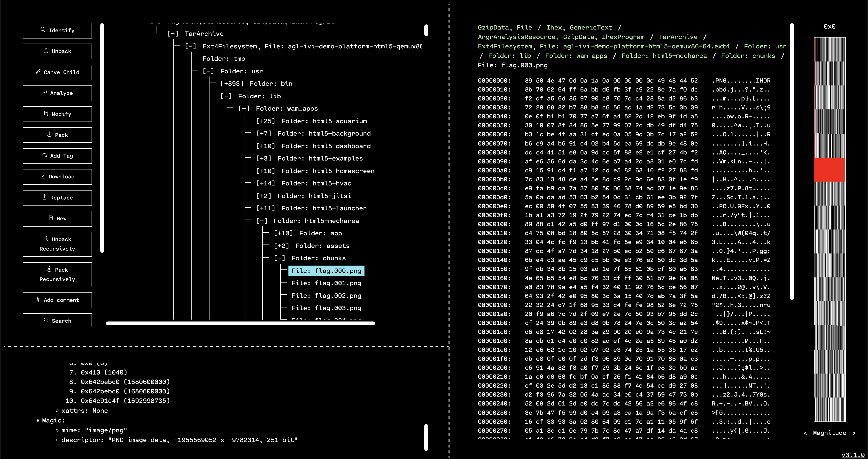Click the Modify edit icon

pyautogui.click(x=46, y=113)
